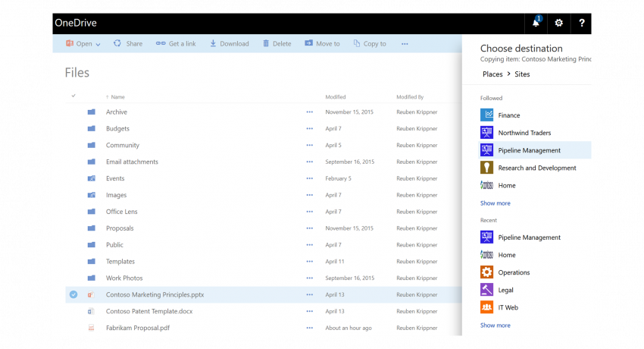Choose Pipeline Management under Recent
644x349 pixels.
(x=529, y=237)
